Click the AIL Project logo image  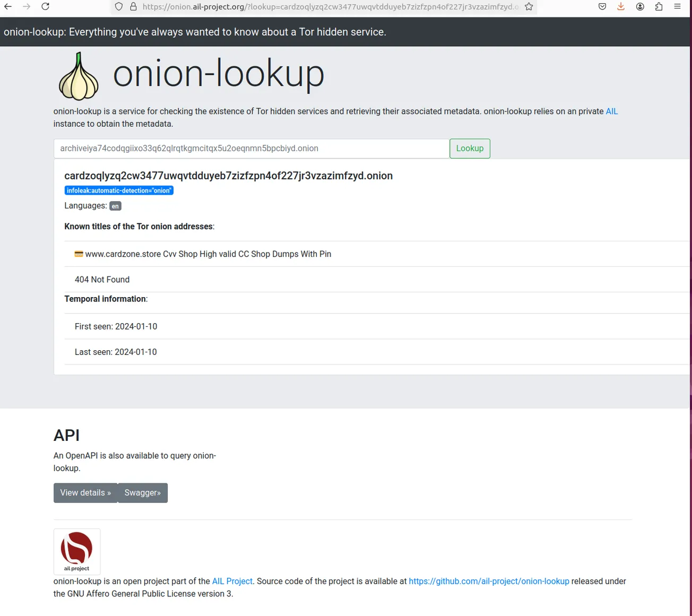click(76, 551)
